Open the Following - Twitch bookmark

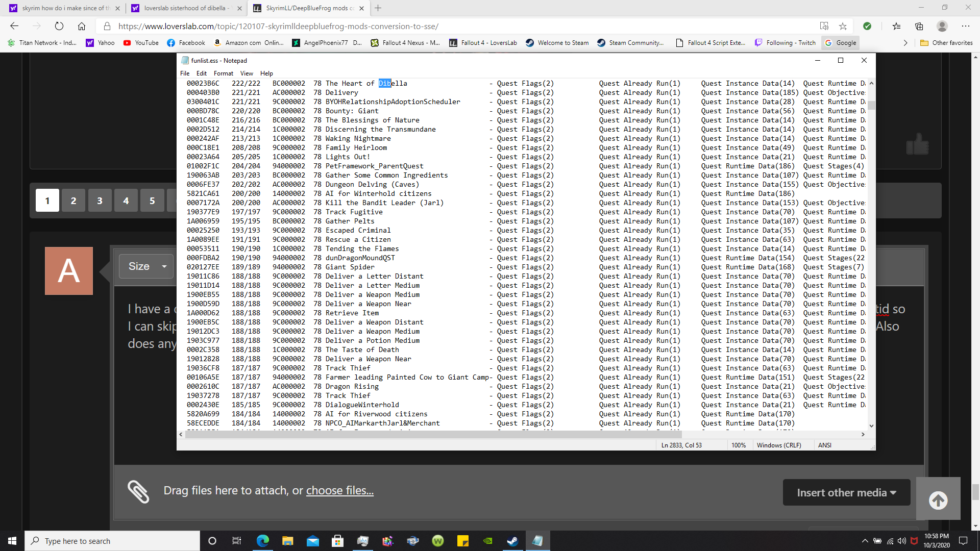click(x=785, y=43)
